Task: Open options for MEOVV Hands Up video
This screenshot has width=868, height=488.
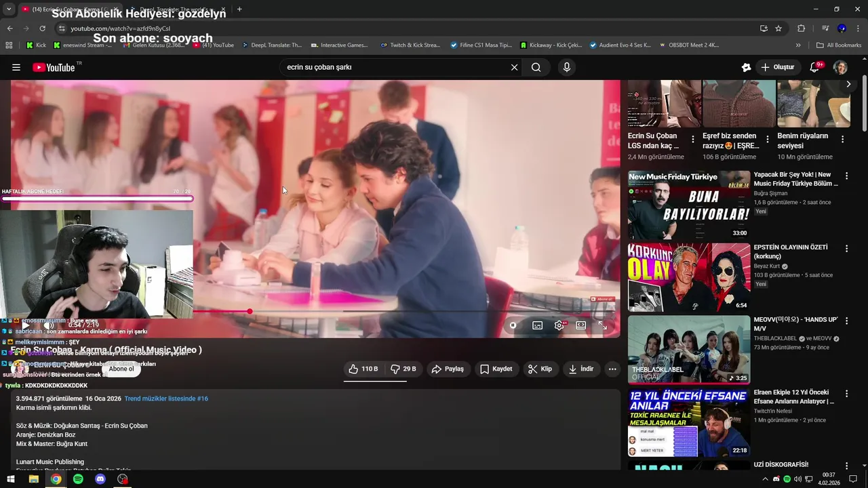Action: click(846, 321)
